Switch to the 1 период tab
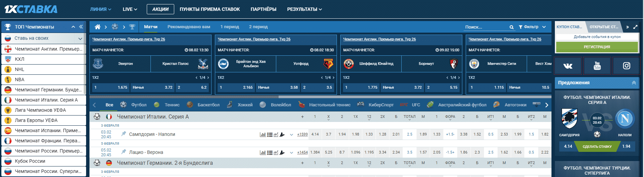The width and height of the screenshot is (644, 177). click(229, 27)
